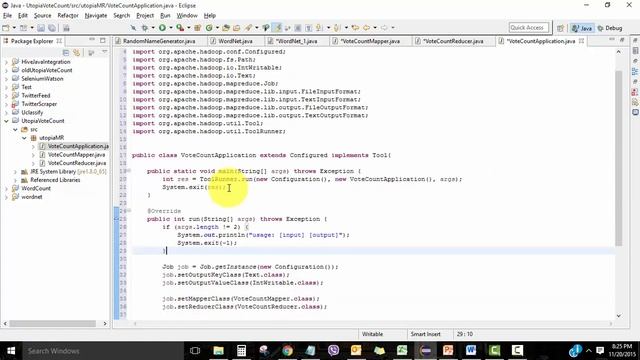The image size is (640, 360).
Task: Click the Open Perspective icon
Action: coord(560,28)
